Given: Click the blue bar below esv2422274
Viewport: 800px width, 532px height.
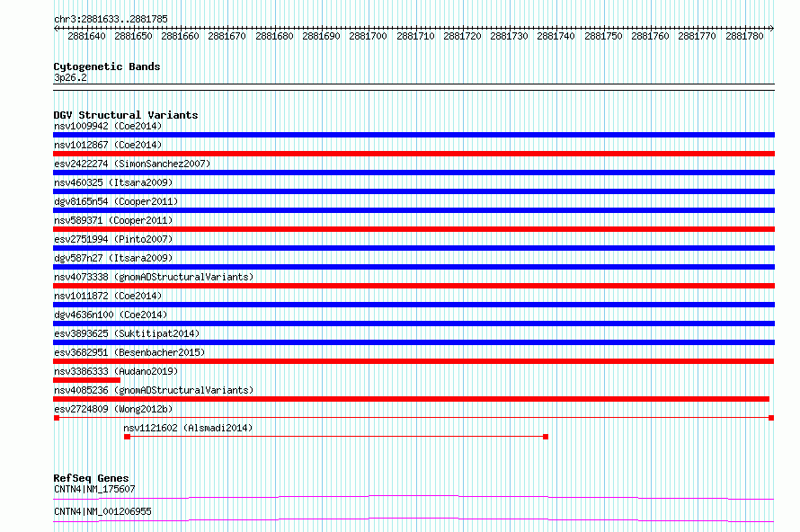Looking at the screenshot, I should (413, 173).
